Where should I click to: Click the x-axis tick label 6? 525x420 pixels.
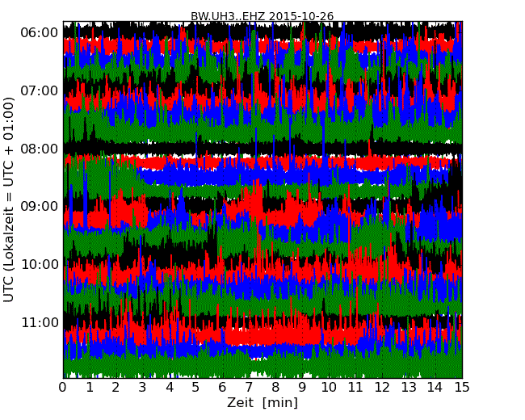[x=222, y=387]
